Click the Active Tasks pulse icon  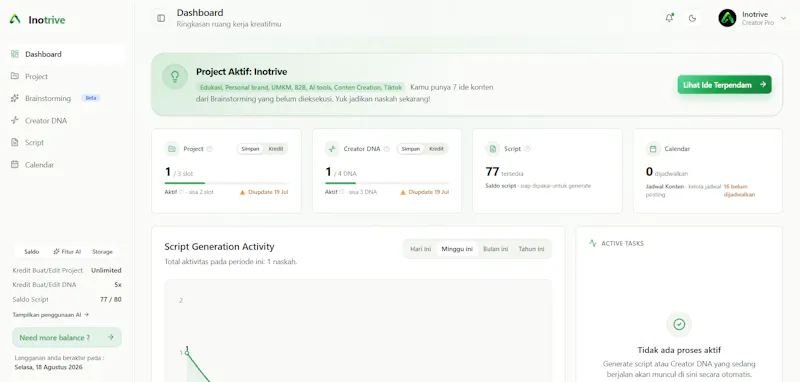click(593, 243)
